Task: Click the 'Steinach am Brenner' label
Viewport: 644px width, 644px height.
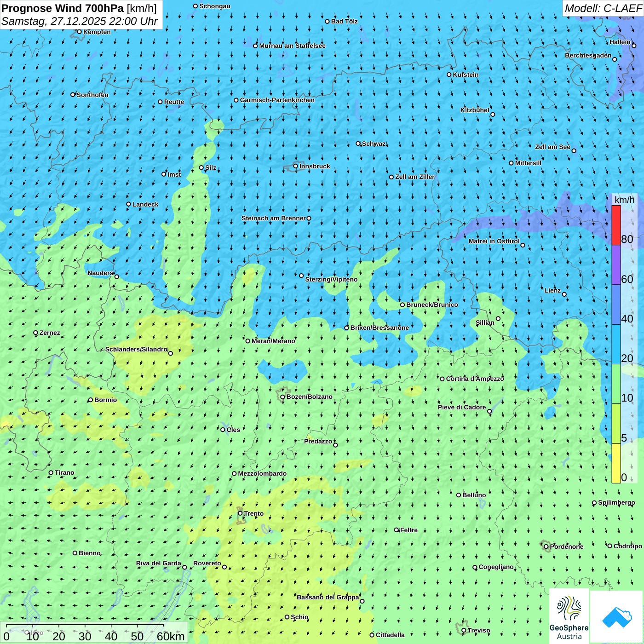Action: coord(274,218)
